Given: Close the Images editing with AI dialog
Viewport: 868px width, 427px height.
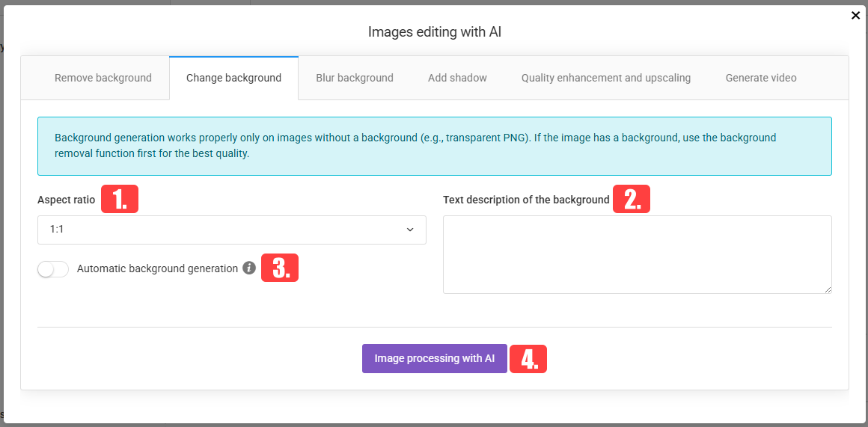Looking at the screenshot, I should (855, 16).
